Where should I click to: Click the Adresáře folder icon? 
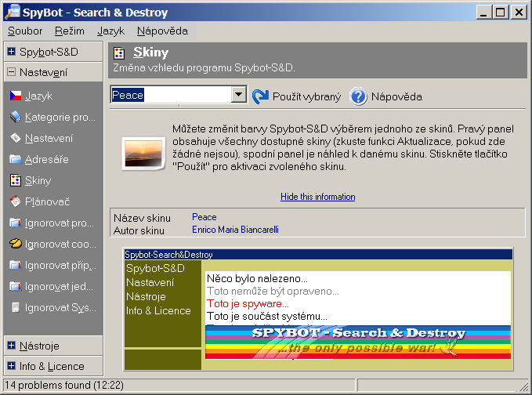click(x=15, y=159)
